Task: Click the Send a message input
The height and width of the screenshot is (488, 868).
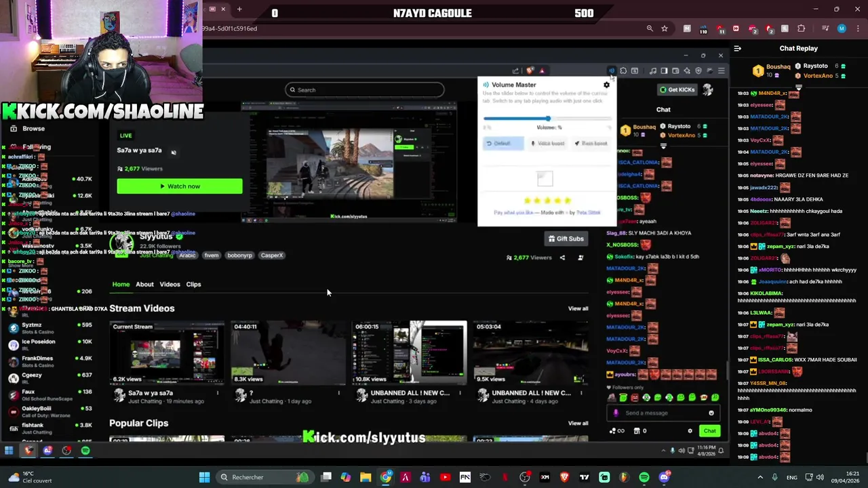Action: coord(663,413)
